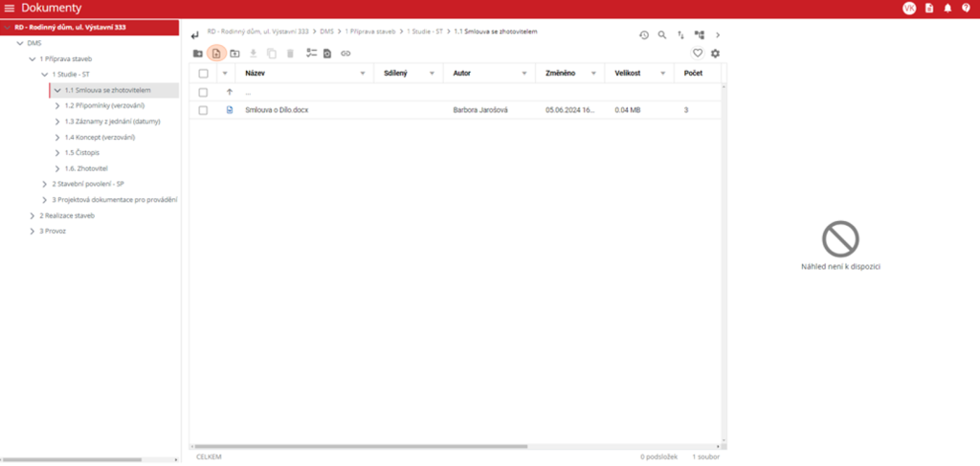The width and height of the screenshot is (980, 466).
Task: Select 1.4 Koncept (verzování) in the tree
Action: click(x=100, y=137)
